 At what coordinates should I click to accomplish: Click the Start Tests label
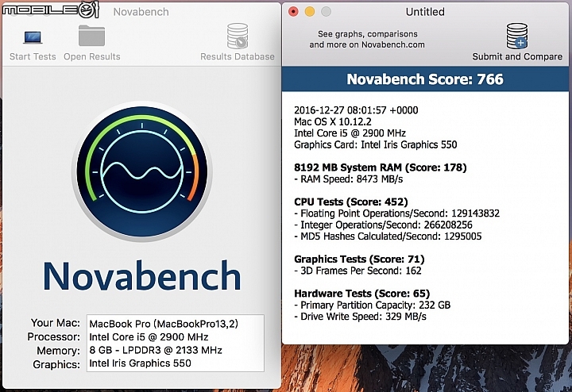pyautogui.click(x=33, y=57)
